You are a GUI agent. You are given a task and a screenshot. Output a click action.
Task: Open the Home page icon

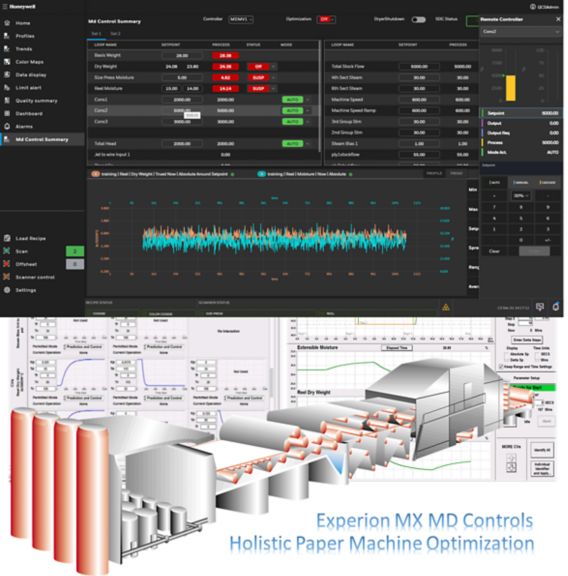[x=7, y=23]
